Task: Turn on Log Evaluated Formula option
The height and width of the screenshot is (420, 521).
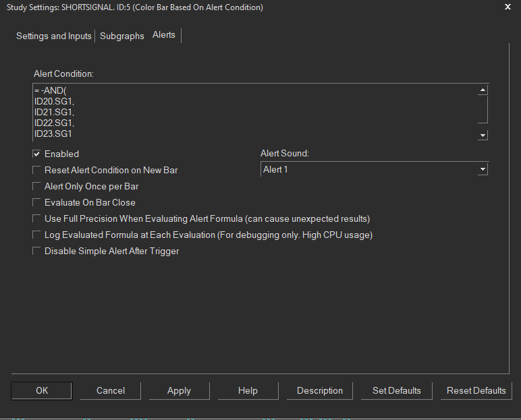Action: tap(37, 235)
